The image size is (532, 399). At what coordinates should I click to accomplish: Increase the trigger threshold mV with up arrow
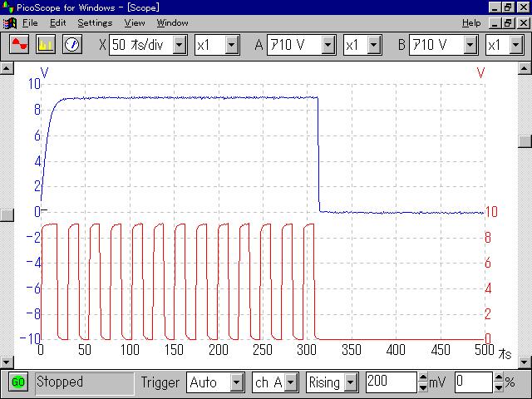coord(423,377)
